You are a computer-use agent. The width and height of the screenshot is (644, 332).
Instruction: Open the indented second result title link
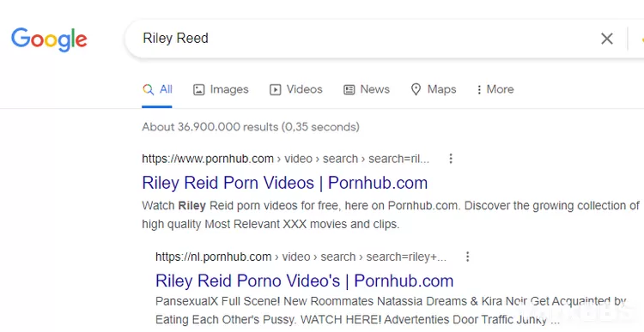click(x=304, y=281)
